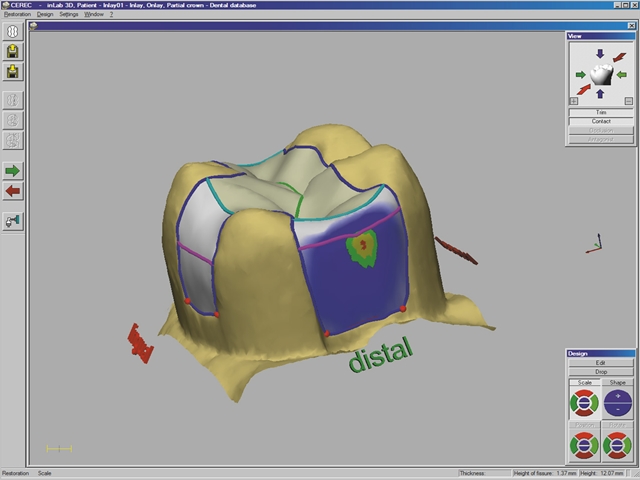Click the left green arrow in View panel
The image size is (640, 480).
click(580, 75)
